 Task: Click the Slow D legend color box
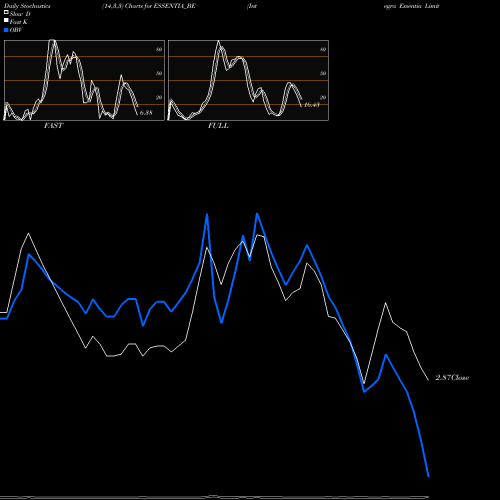click(6, 13)
